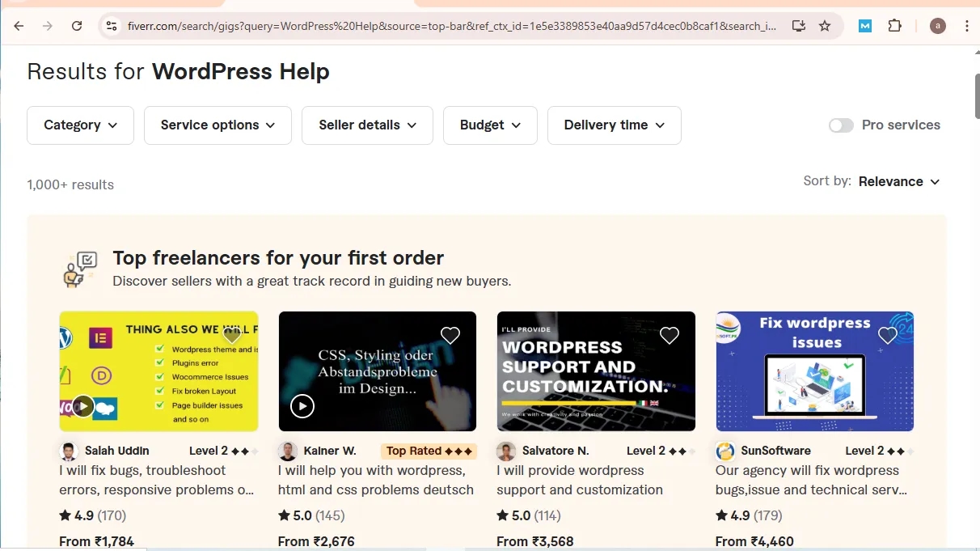The width and height of the screenshot is (980, 551).
Task: Click SunSoftware's profile avatar
Action: [725, 451]
